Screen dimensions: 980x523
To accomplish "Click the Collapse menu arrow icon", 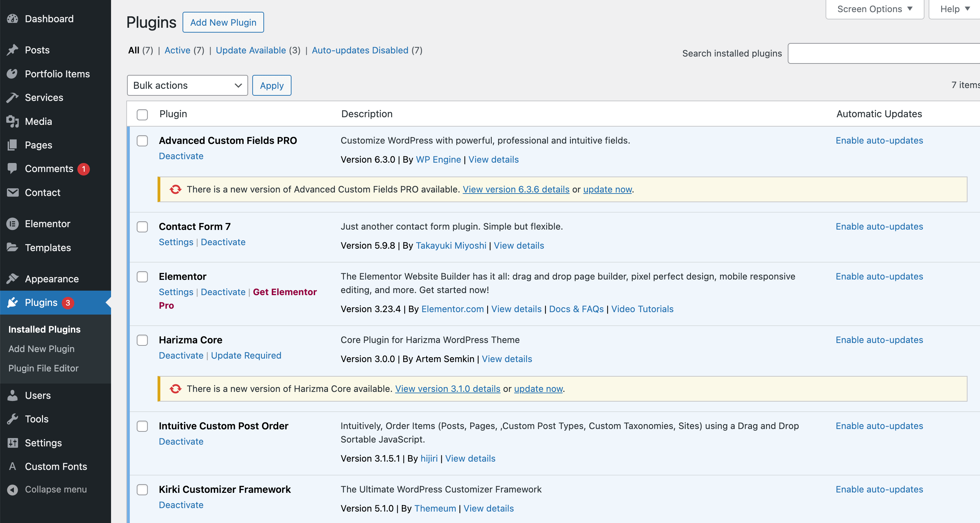I will 12,490.
